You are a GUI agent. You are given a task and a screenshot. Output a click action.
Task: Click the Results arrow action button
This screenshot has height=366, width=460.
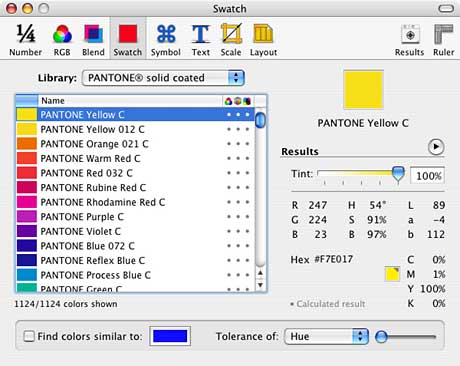[436, 147]
